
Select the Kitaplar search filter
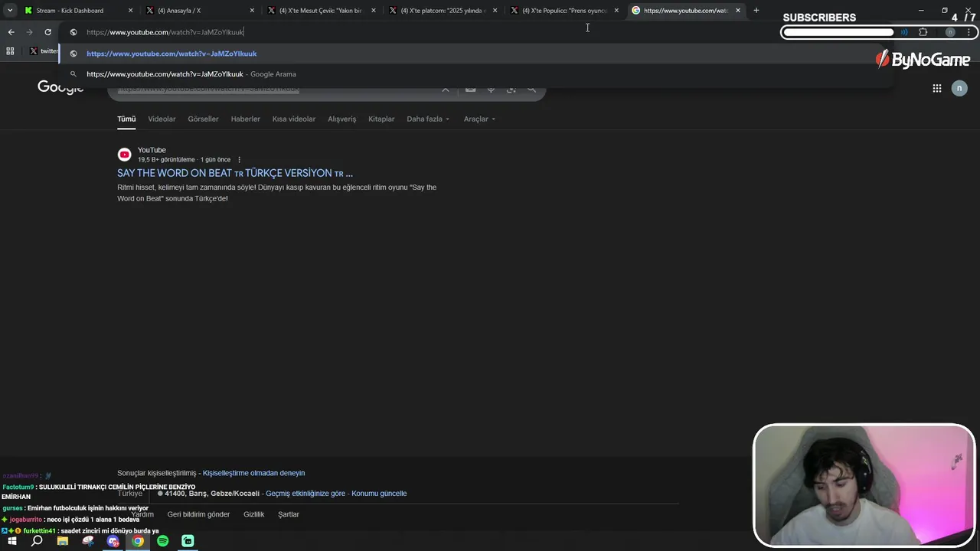381,119
